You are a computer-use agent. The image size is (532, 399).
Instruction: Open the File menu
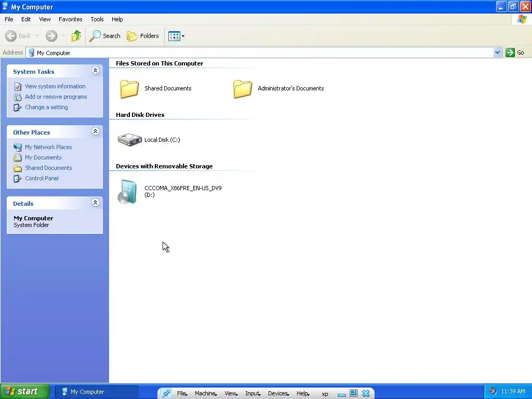tap(9, 19)
